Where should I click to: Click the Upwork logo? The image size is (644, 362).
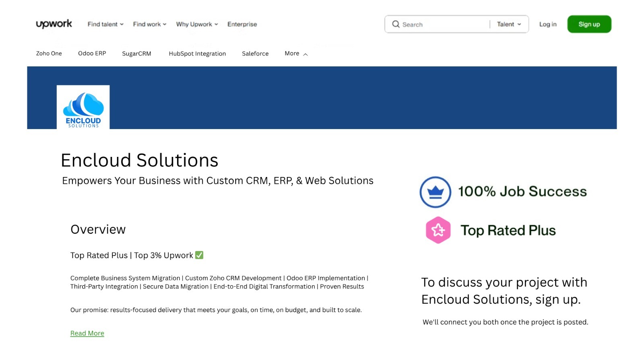54,24
